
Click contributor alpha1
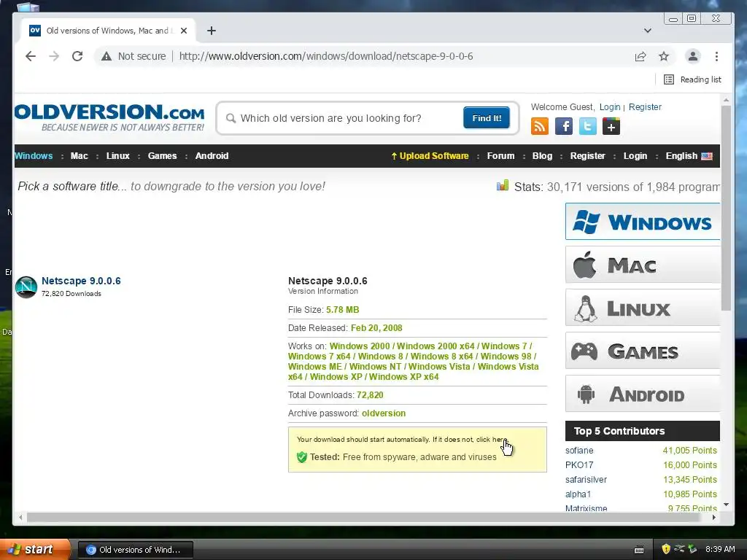coord(578,494)
